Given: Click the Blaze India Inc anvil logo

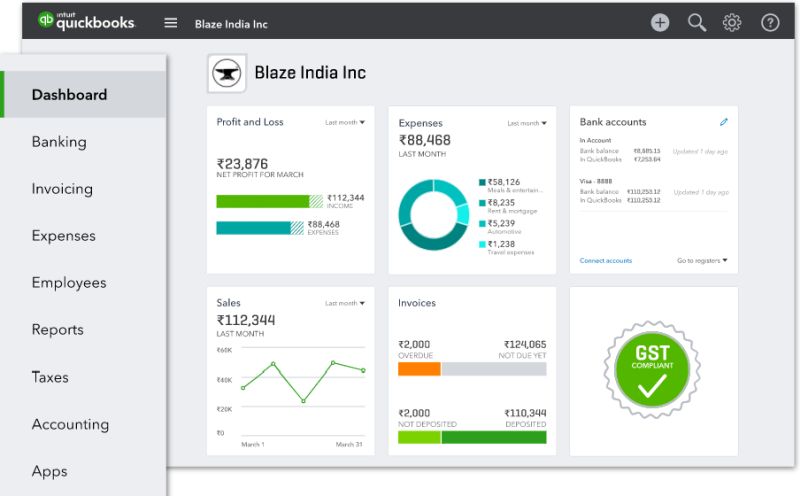Looking at the screenshot, I should click(227, 73).
